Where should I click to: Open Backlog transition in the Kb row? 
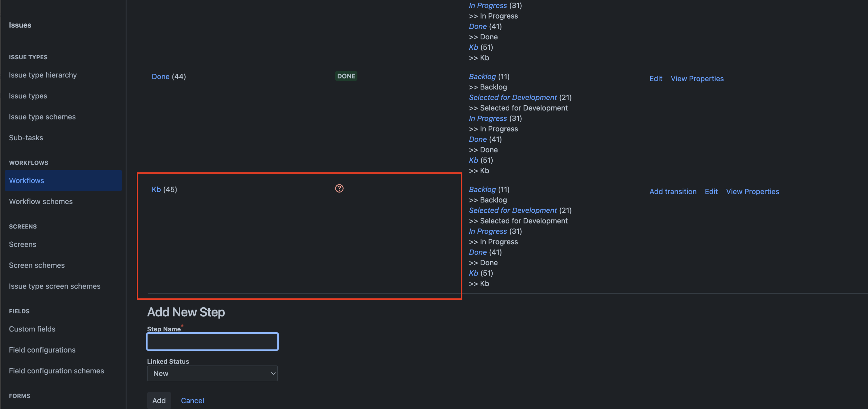coord(482,189)
